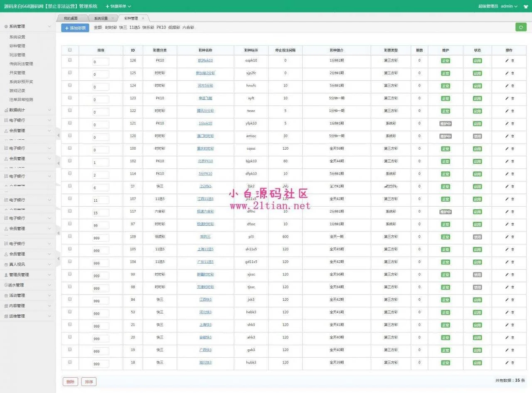Screen dimensions: 532x393
Task: Click the edit pencil for 欧洲pk10 row
Action: click(507, 61)
